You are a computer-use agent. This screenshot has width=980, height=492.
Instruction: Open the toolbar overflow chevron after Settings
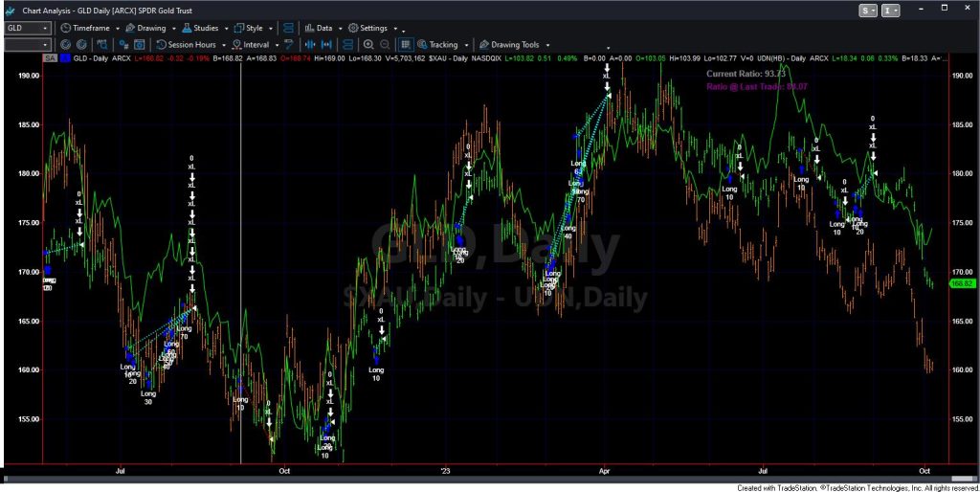[403, 31]
